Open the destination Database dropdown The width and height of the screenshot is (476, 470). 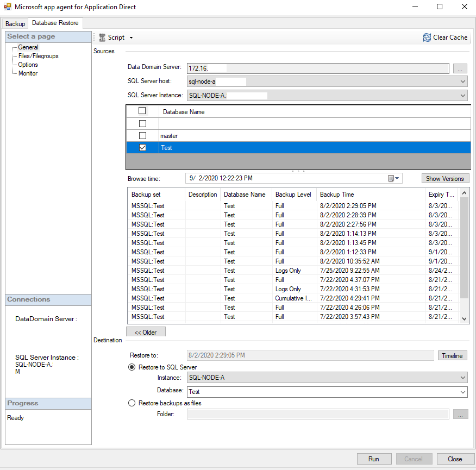click(x=462, y=392)
